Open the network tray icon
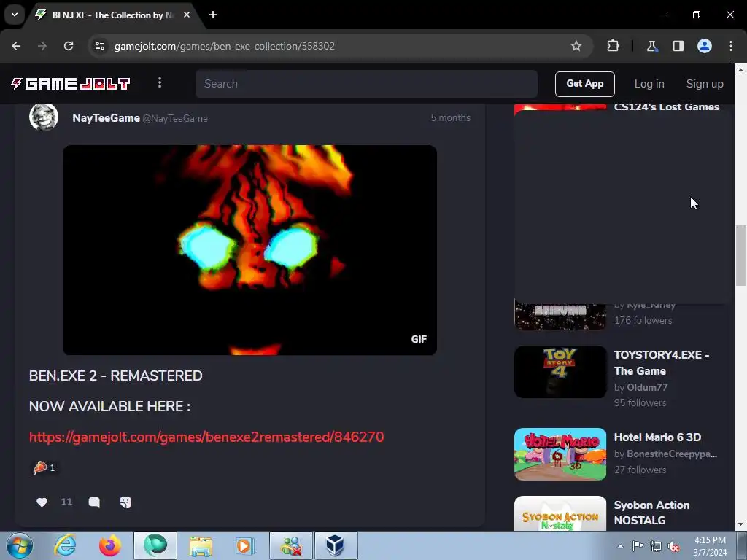This screenshot has height=560, width=747. point(656,546)
